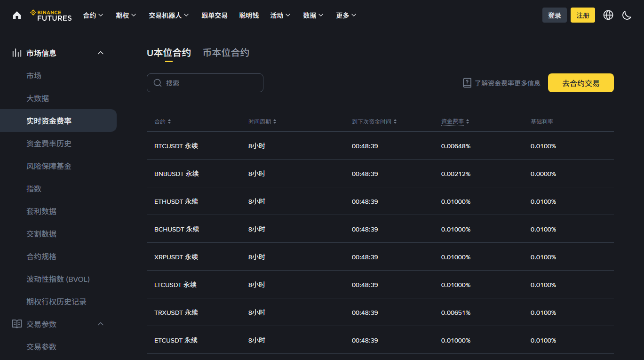Click the funding rate info book icon
This screenshot has height=360, width=644.
(x=467, y=83)
